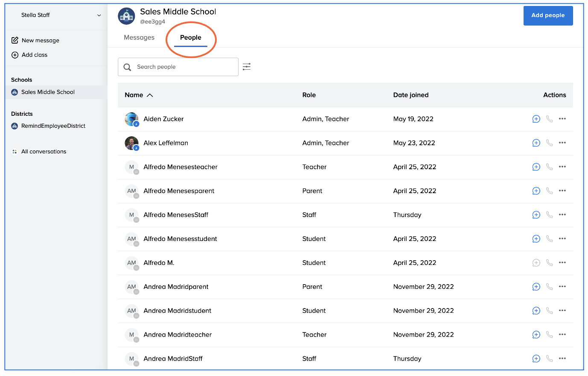The height and width of the screenshot is (376, 588).
Task: Message Andrea Madridteacher using the chat icon
Action: (536, 335)
